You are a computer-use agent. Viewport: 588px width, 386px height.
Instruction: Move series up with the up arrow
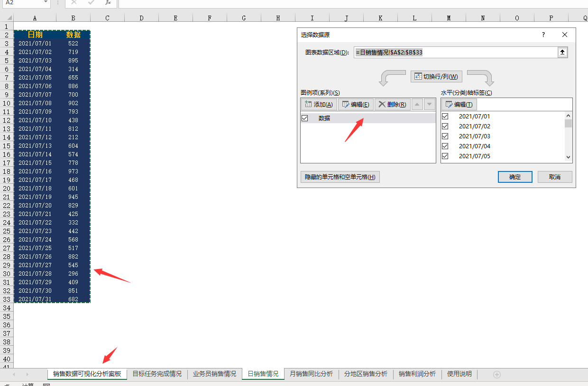click(417, 104)
